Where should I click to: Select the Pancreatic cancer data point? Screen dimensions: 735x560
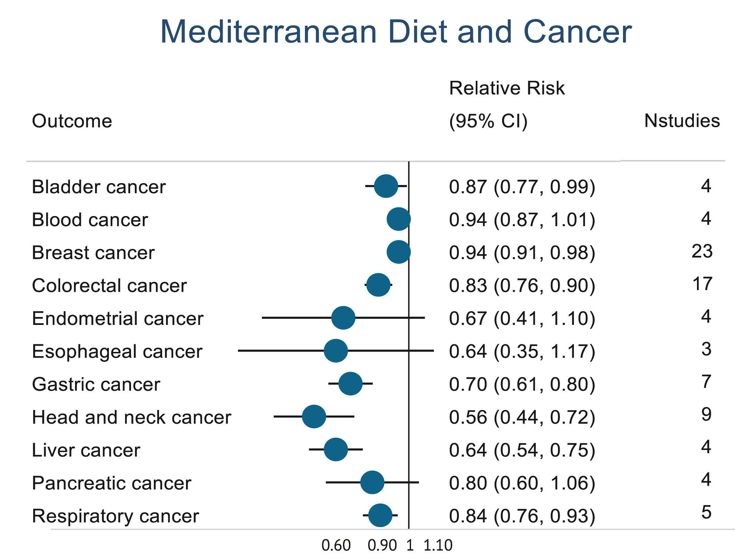[372, 482]
